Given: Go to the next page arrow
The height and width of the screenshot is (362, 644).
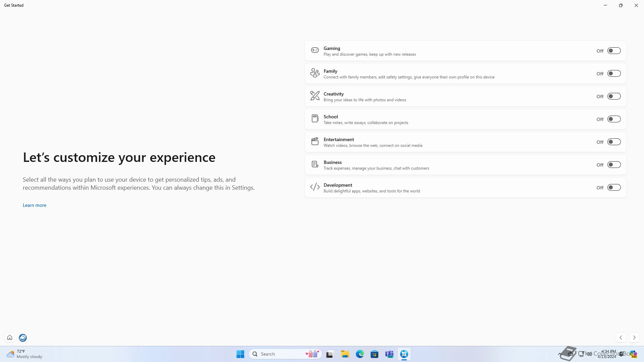Looking at the screenshot, I should click(x=634, y=338).
